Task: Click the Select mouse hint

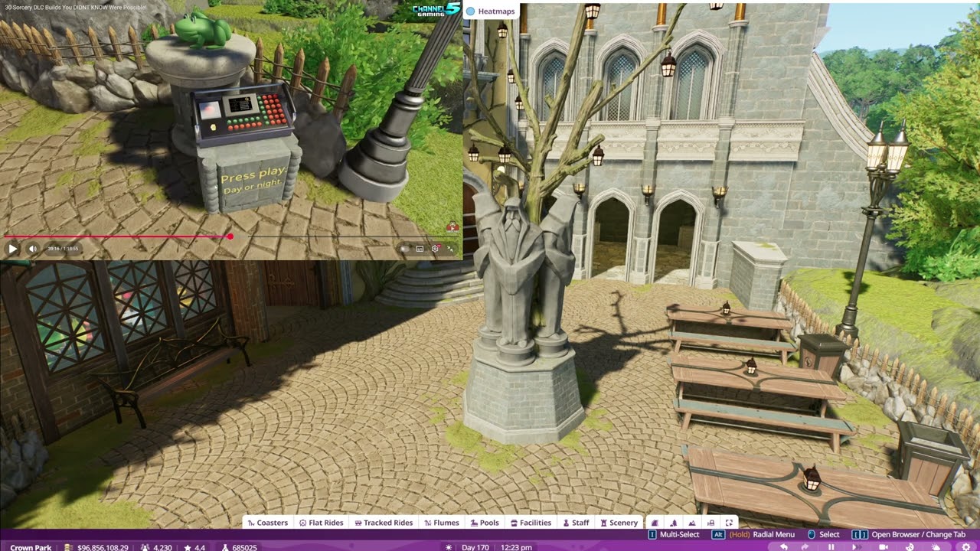Action: (824, 534)
